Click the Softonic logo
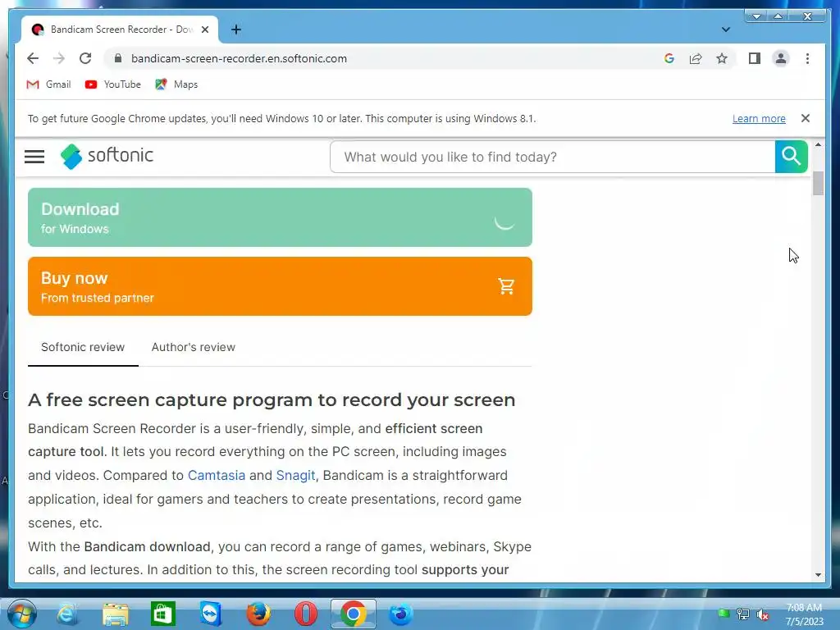840x630 pixels. [x=107, y=156]
